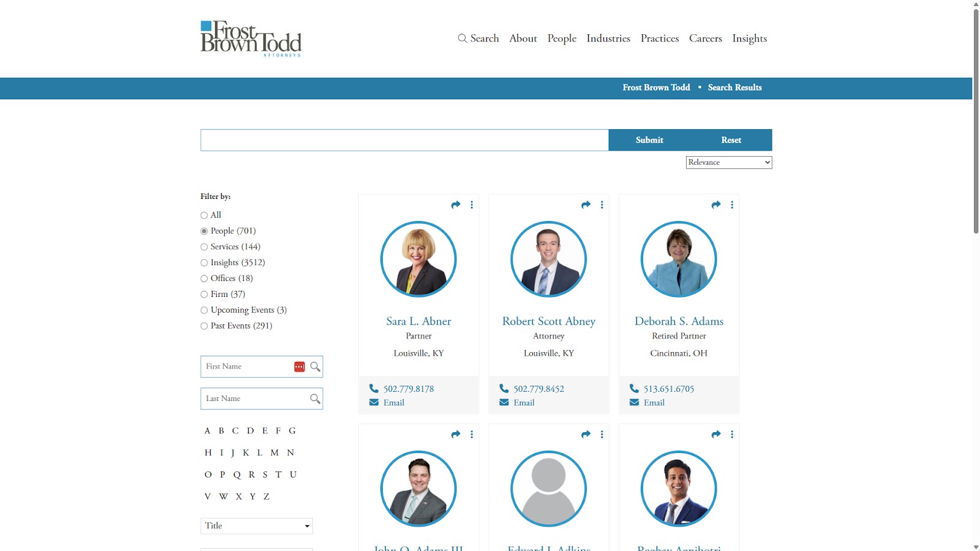Open Search from the top navigation

coord(479,38)
